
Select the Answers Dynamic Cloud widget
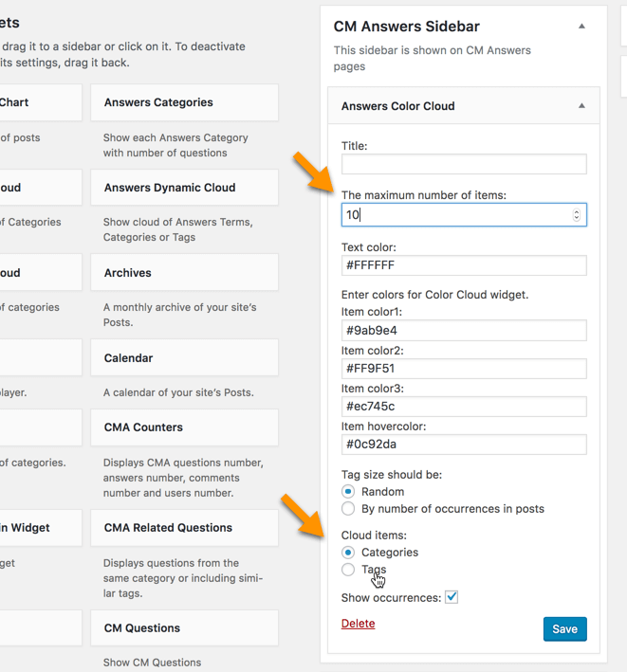pyautogui.click(x=184, y=188)
